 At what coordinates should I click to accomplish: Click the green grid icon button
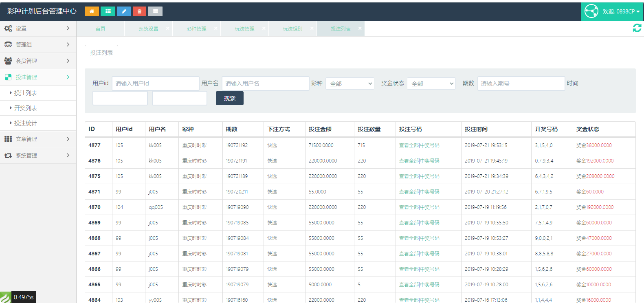pos(108,11)
